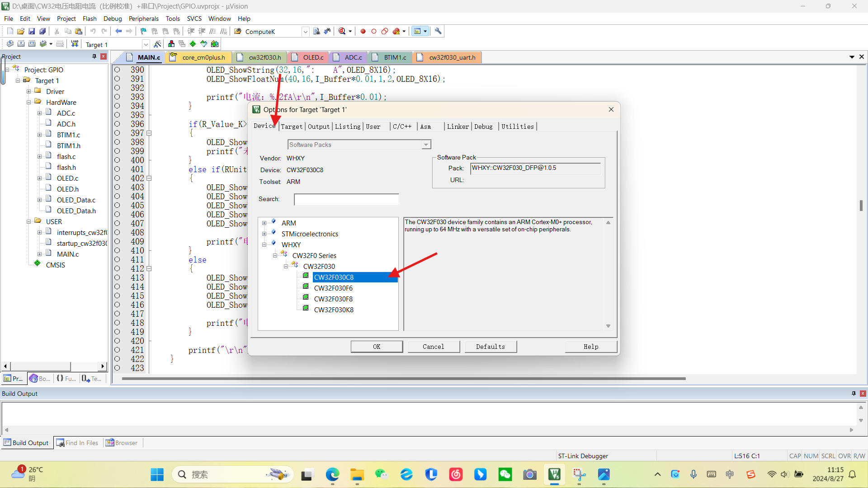Insert breakpoint with solid red dot icon
Screen dimensions: 868x488
click(363, 31)
